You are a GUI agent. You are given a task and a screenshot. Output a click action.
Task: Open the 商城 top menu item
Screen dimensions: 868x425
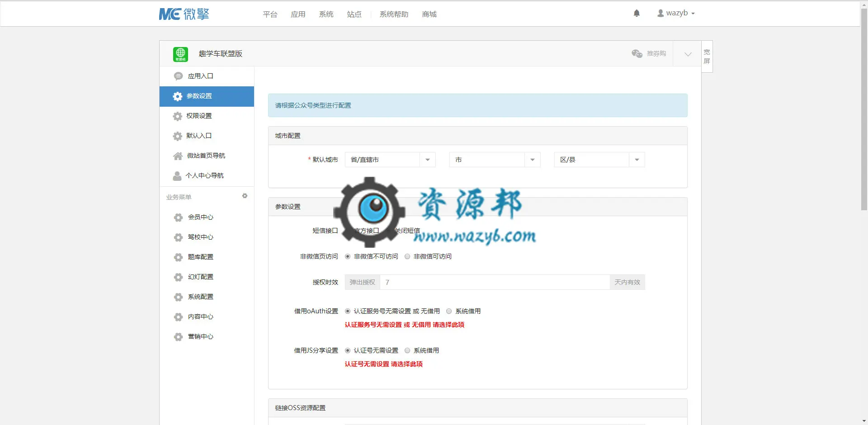pos(429,14)
